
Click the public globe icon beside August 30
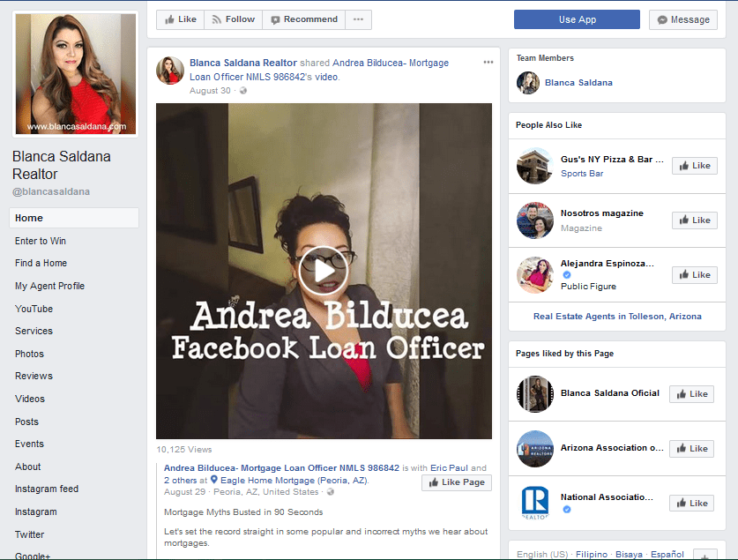(x=242, y=90)
